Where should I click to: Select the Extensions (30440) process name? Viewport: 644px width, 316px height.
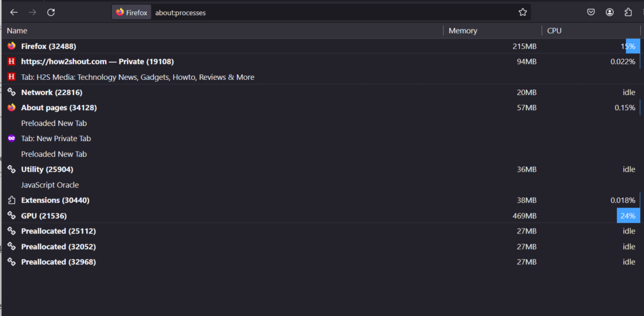click(55, 200)
